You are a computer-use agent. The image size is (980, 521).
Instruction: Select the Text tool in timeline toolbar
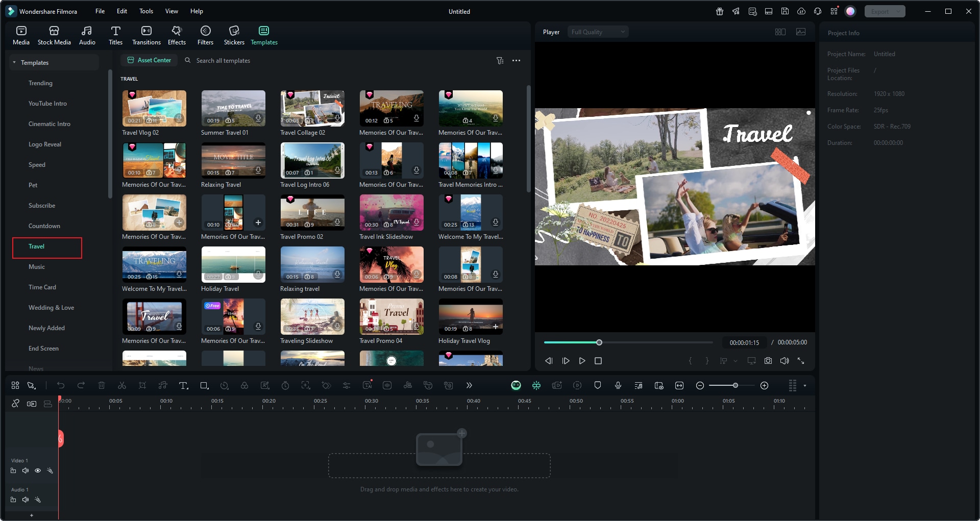point(183,386)
